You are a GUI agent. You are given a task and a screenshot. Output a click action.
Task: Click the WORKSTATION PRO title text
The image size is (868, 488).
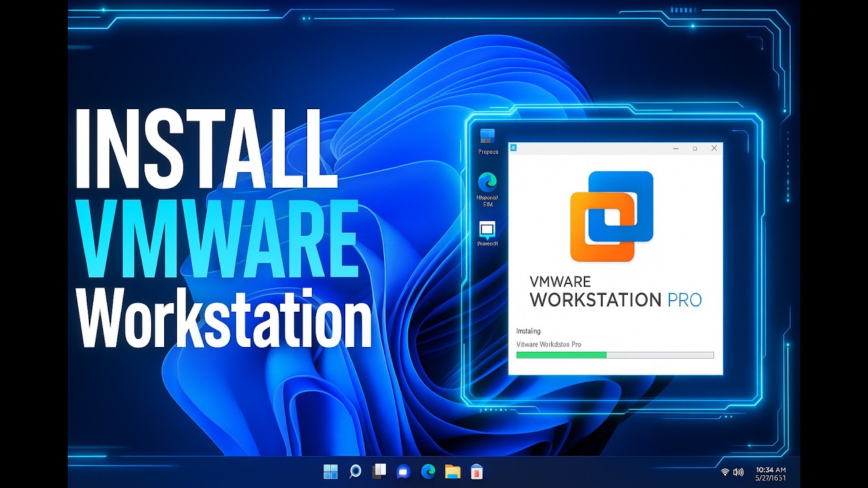pyautogui.click(x=615, y=300)
